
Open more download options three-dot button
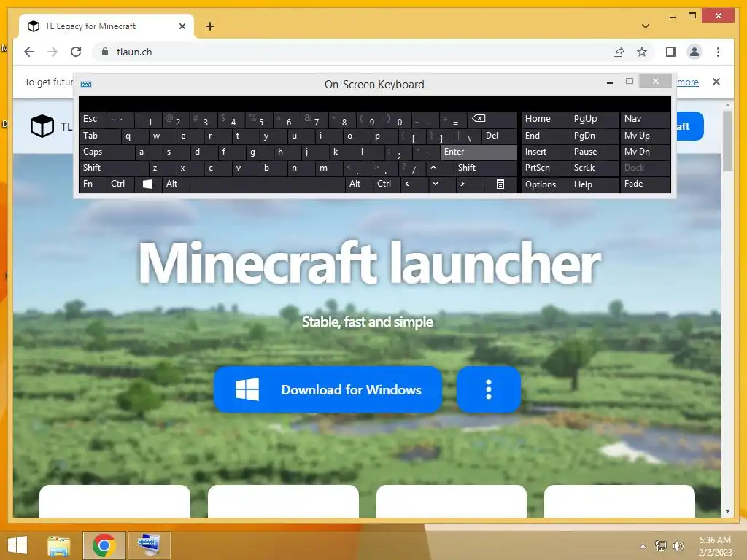tap(488, 389)
